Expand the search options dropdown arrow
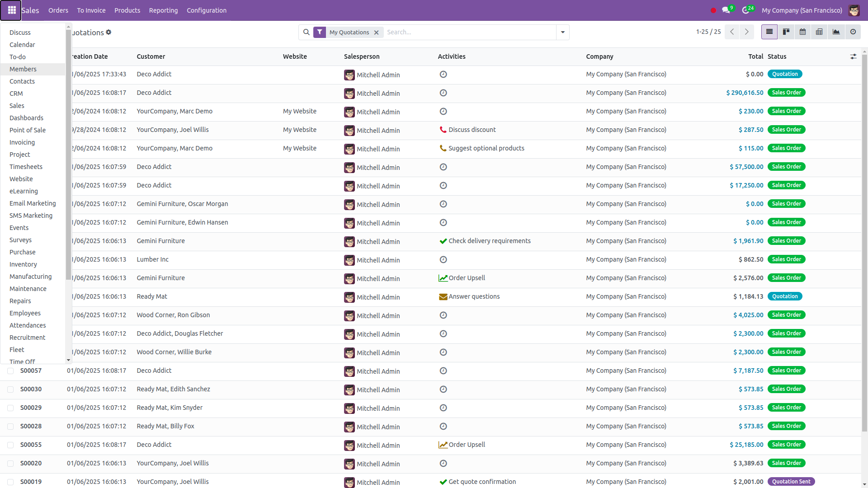 pos(563,32)
